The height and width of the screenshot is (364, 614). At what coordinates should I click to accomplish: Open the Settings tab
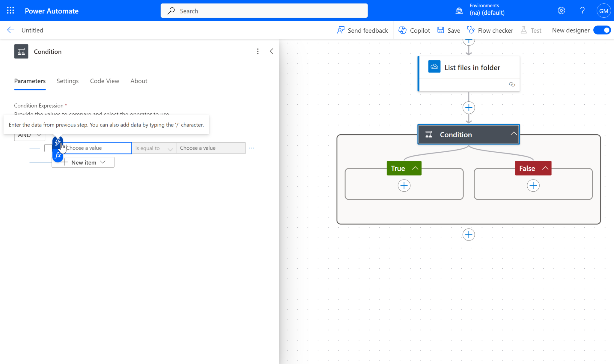point(67,81)
